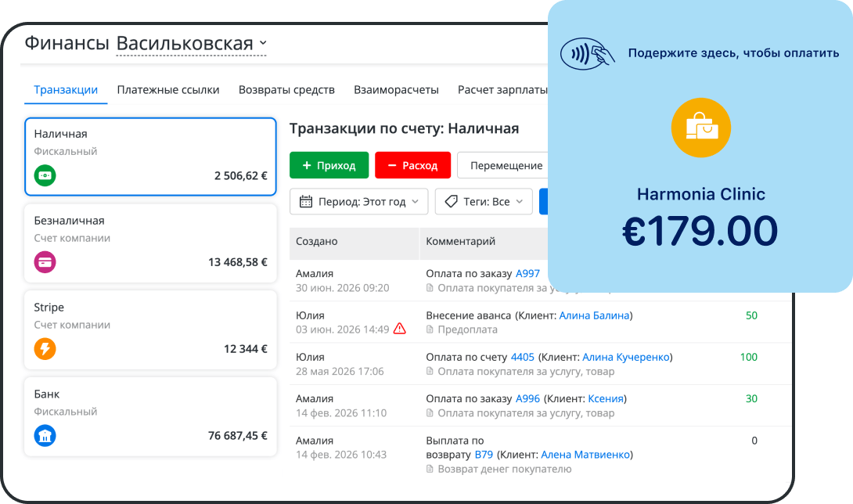Open the Возвраты средств tab
This screenshot has height=504, width=853.
pyautogui.click(x=286, y=90)
